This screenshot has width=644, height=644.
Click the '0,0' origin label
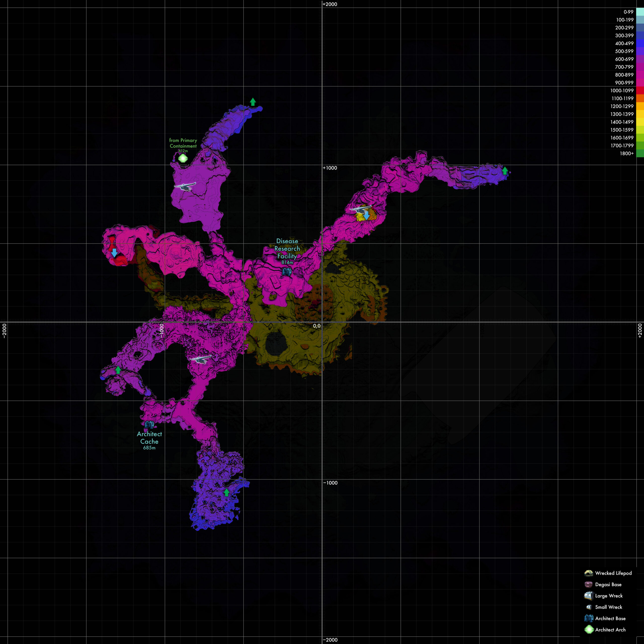[317, 326]
